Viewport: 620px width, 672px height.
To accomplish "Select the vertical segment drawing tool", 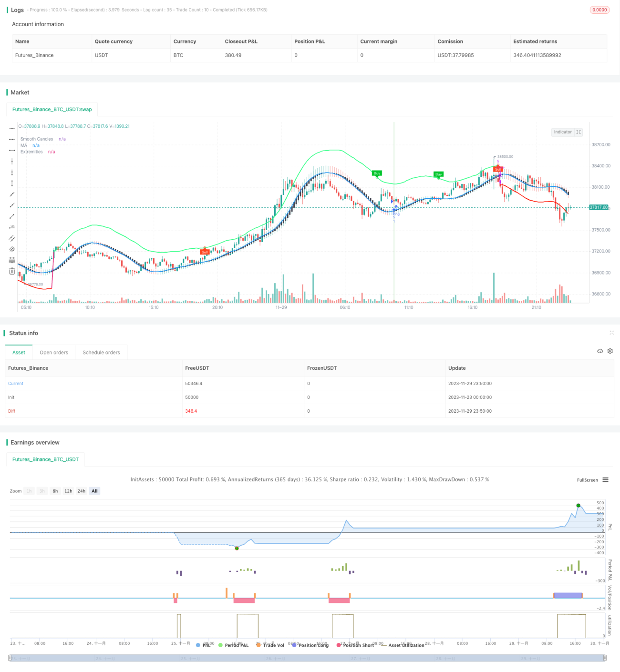I will point(12,183).
